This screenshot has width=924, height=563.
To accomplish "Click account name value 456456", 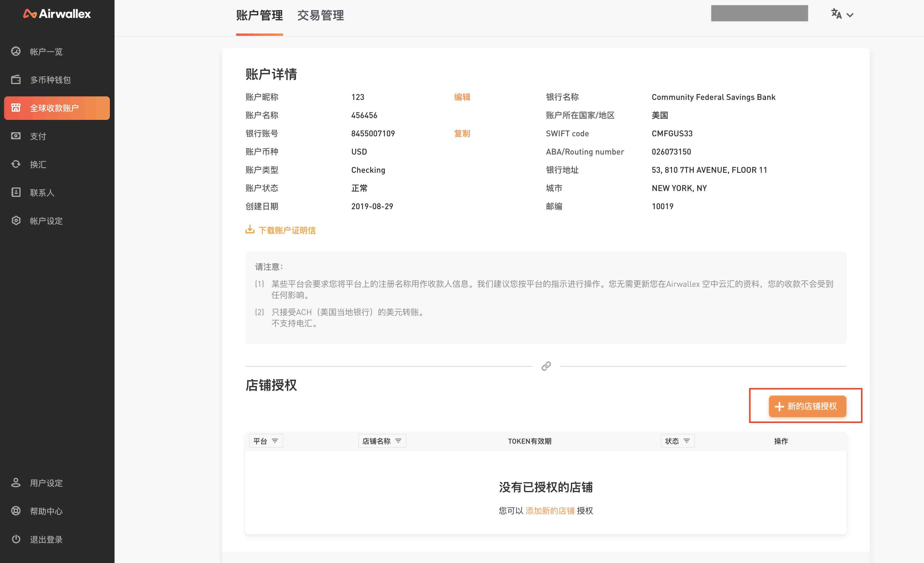I will click(364, 115).
